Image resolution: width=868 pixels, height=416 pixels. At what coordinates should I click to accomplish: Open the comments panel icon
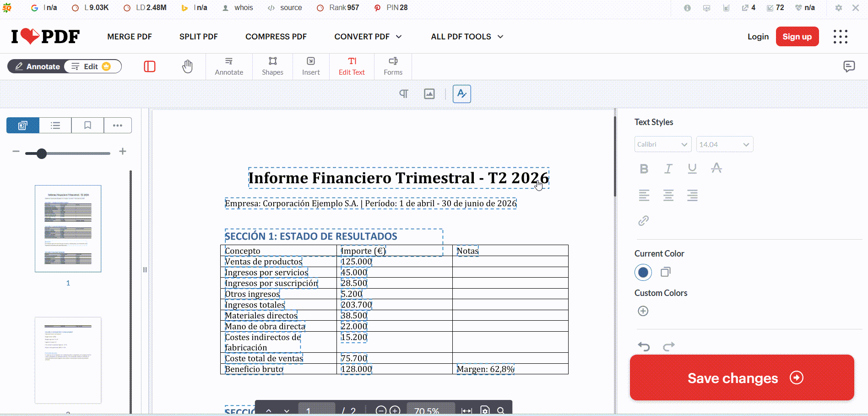click(x=849, y=66)
